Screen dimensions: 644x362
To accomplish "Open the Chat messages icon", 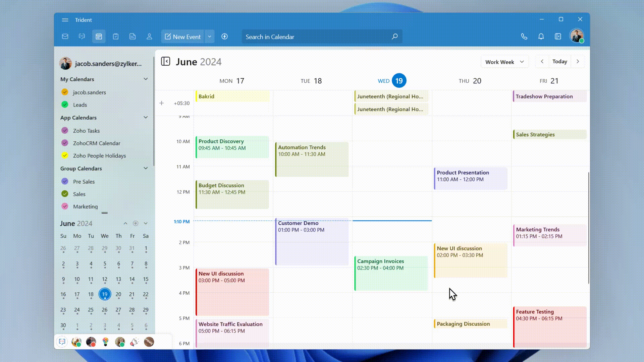I will tap(82, 37).
